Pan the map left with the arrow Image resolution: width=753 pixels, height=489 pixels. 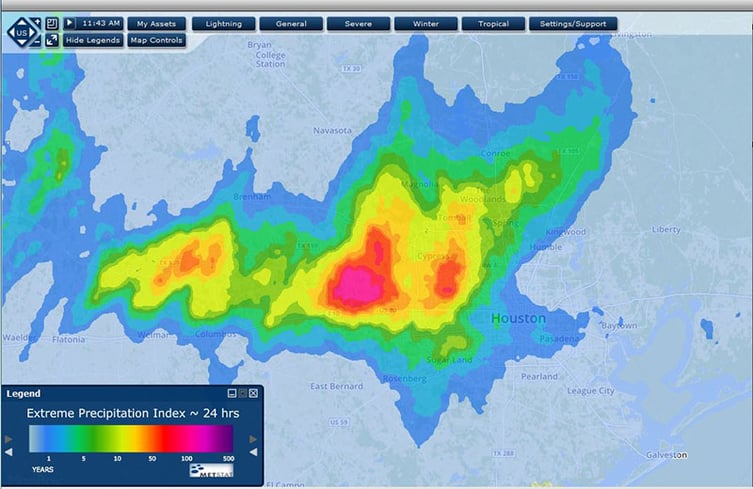click(x=11, y=33)
